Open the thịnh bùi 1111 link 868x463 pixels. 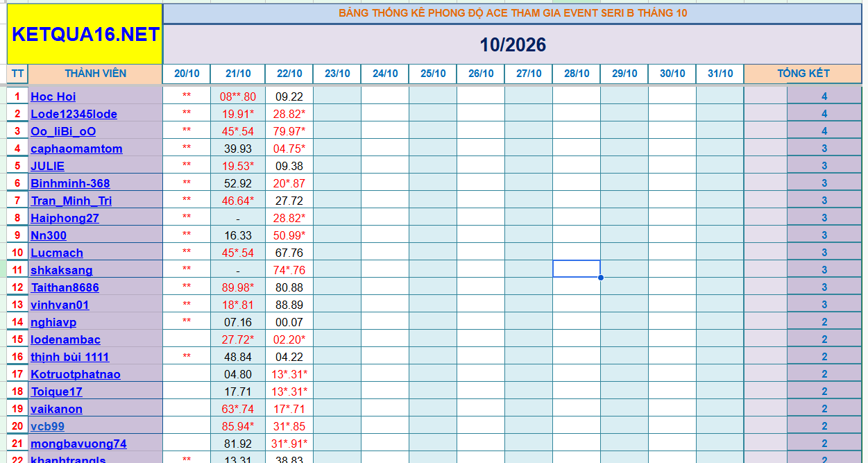(x=70, y=357)
